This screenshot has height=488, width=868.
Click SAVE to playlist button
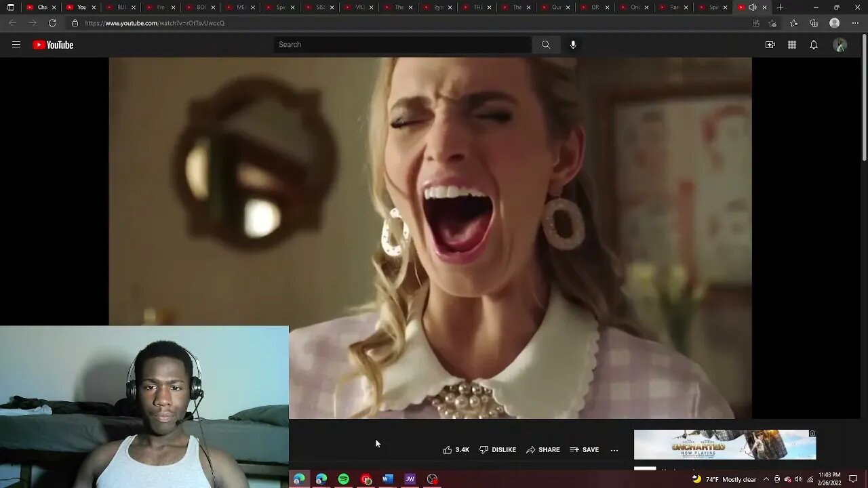coord(584,450)
